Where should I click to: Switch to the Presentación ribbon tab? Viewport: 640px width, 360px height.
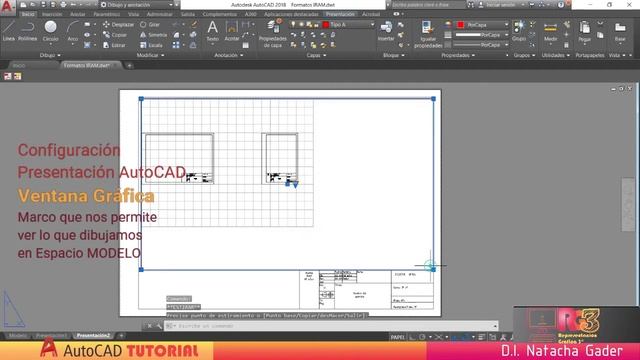340,14
